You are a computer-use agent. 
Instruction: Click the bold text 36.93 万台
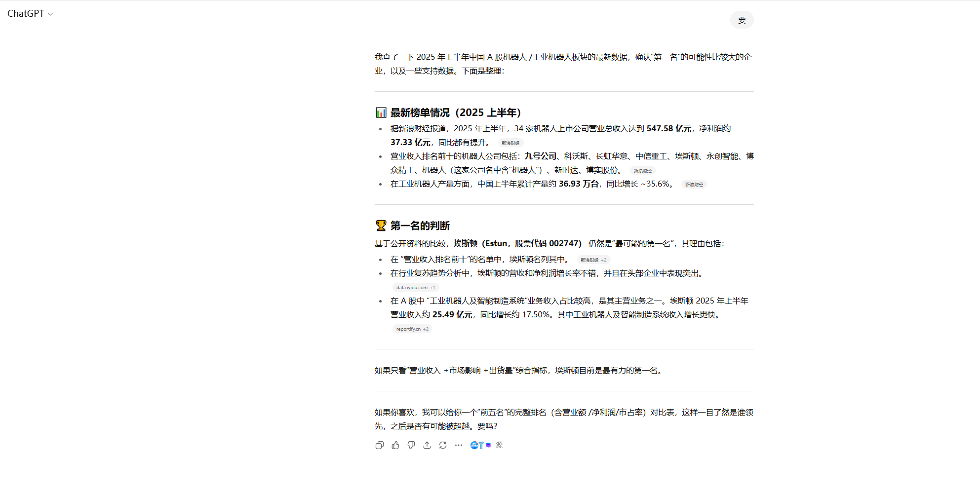pos(579,184)
